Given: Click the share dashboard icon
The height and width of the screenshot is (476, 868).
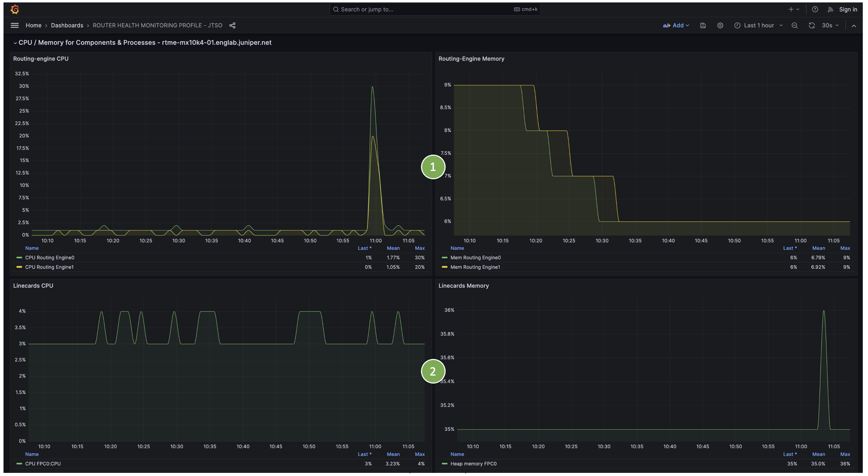Looking at the screenshot, I should (232, 25).
